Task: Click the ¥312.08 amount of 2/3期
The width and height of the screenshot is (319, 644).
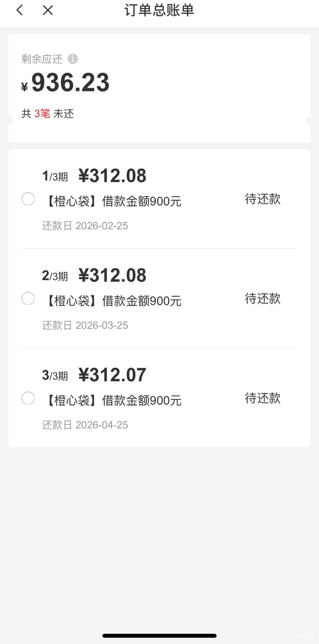Action: click(x=112, y=275)
